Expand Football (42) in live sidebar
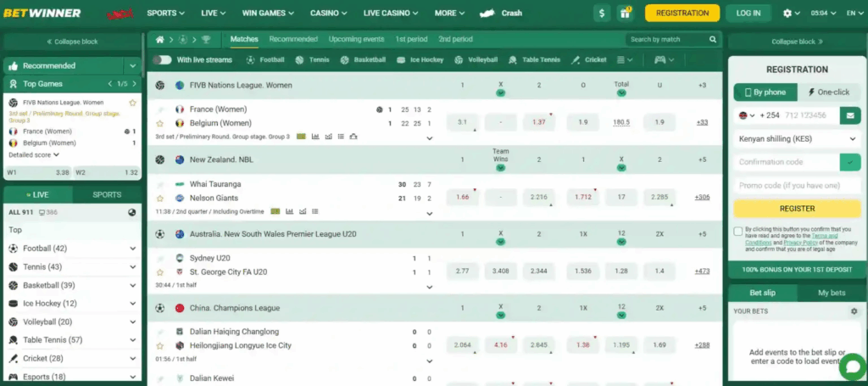Screen dimensions: 868x386 click(133, 249)
